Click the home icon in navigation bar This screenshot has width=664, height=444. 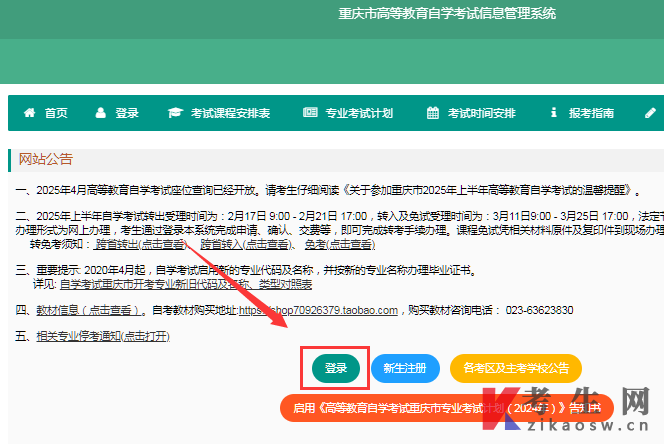29,113
